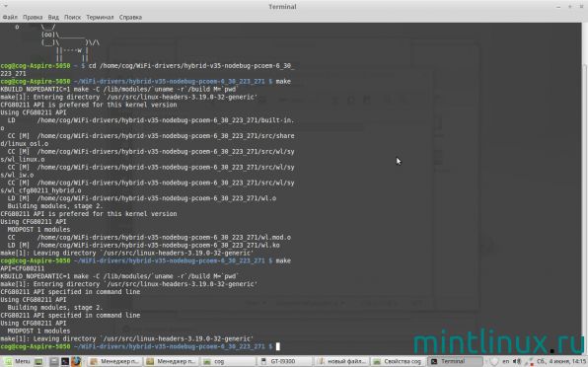
Task: Switch to the новый файл taskbar window
Action: [x=341, y=361]
